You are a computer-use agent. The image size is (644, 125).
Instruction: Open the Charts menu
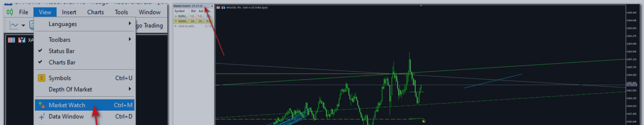tap(95, 12)
